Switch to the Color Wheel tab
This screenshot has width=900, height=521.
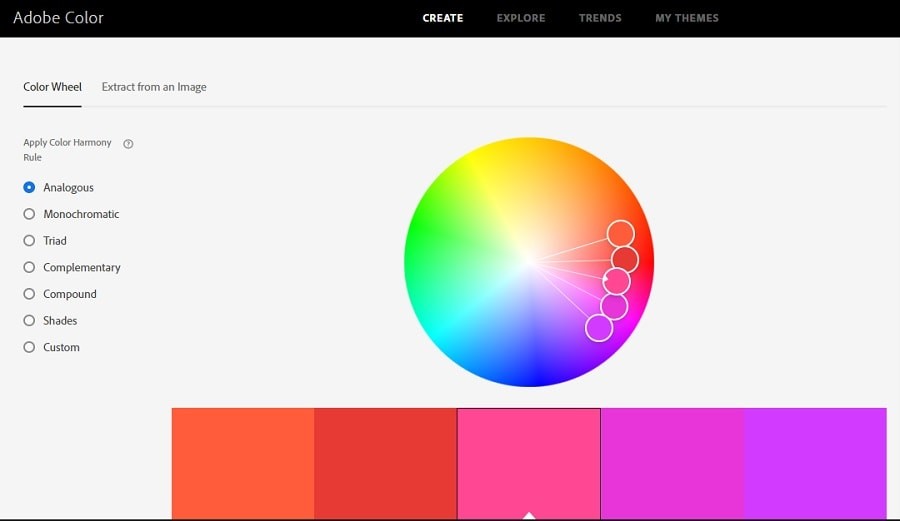[x=52, y=87]
